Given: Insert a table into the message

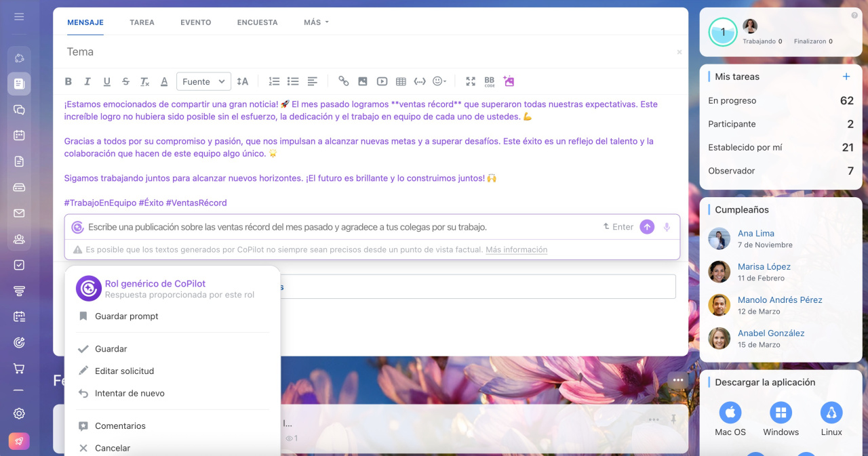Looking at the screenshot, I should click(x=401, y=81).
